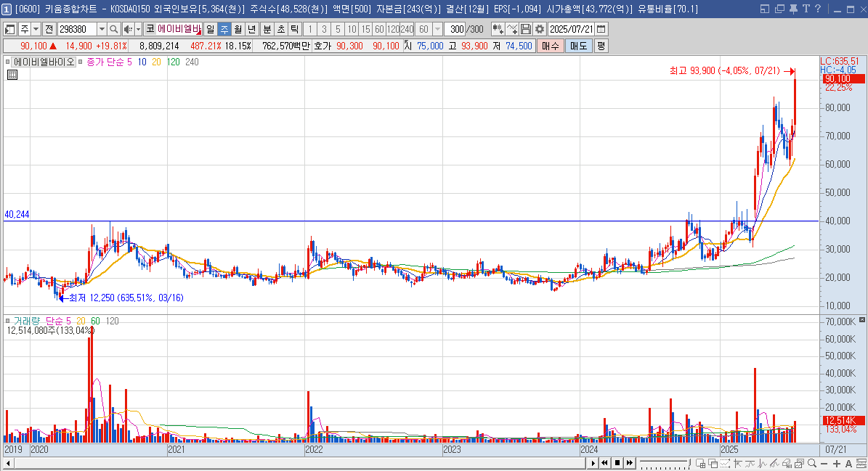This screenshot has width=868, height=471.
Task: Open the calendar date picker icon
Action: click(x=601, y=29)
